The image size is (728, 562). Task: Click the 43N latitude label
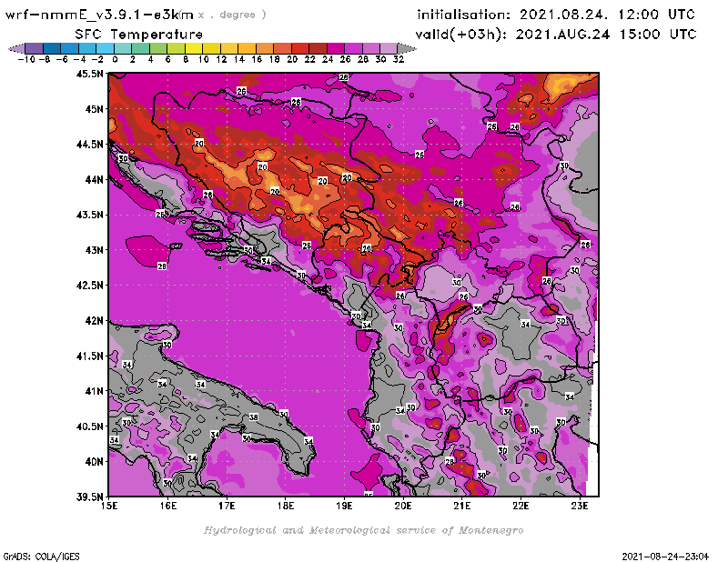click(x=94, y=250)
